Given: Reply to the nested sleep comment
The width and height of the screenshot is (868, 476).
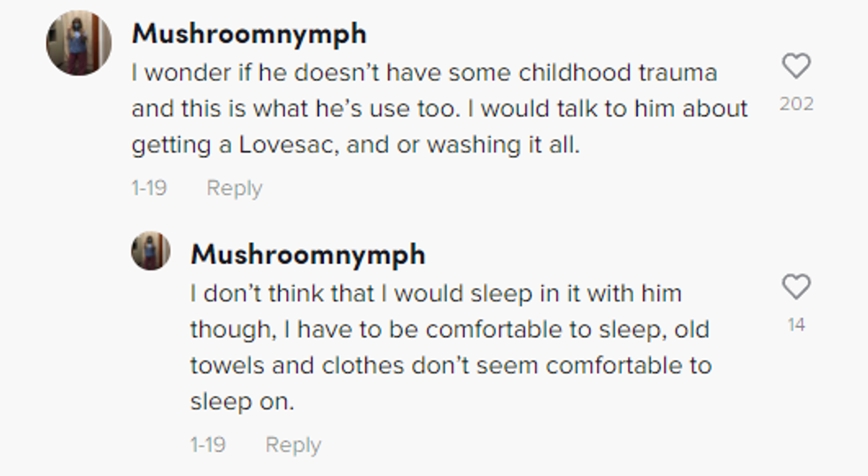Looking at the screenshot, I should coord(293,444).
